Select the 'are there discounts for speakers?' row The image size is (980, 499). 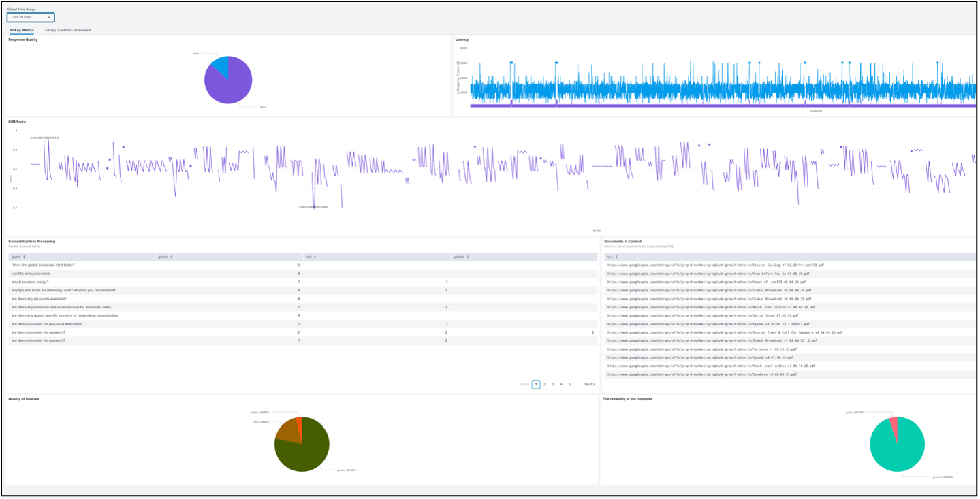pyautogui.click(x=39, y=332)
